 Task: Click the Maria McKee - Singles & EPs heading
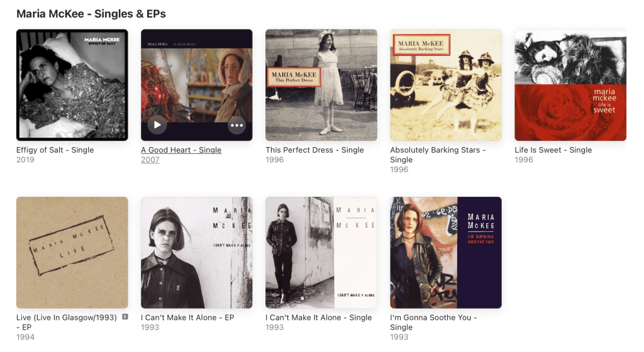pyautogui.click(x=91, y=14)
